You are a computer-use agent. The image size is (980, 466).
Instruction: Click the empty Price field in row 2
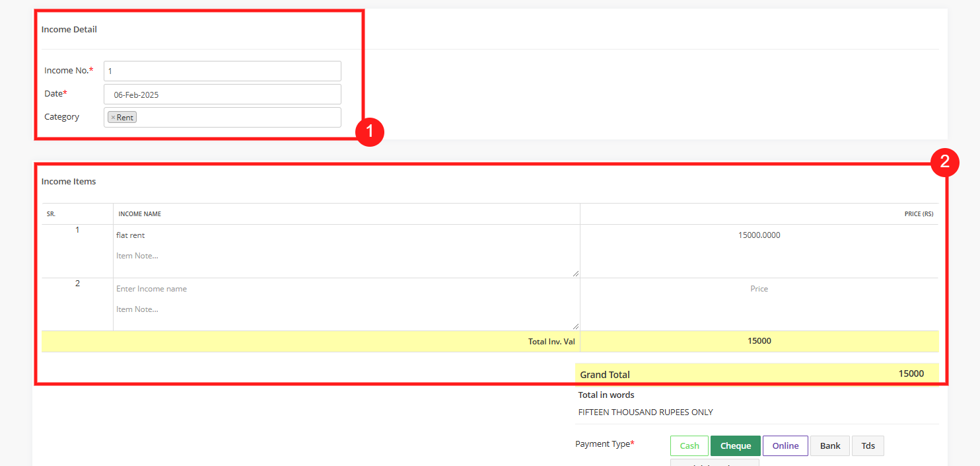pyautogui.click(x=759, y=289)
